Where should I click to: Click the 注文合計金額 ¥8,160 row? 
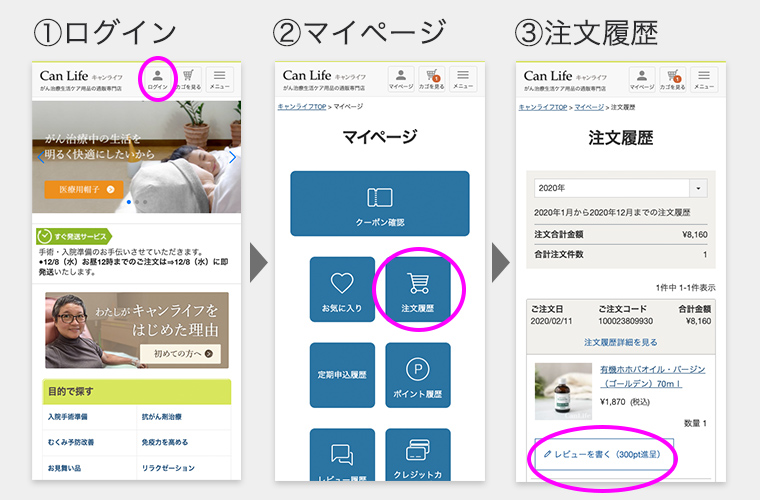[x=620, y=234]
